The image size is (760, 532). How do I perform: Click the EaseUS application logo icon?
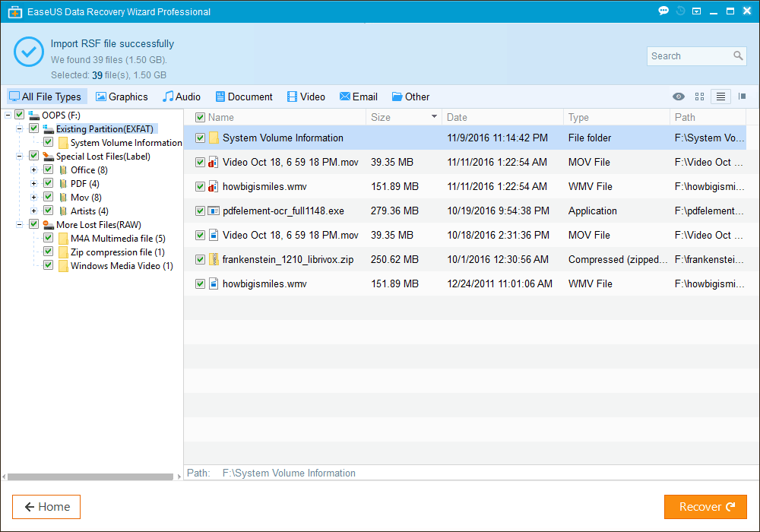click(x=15, y=11)
